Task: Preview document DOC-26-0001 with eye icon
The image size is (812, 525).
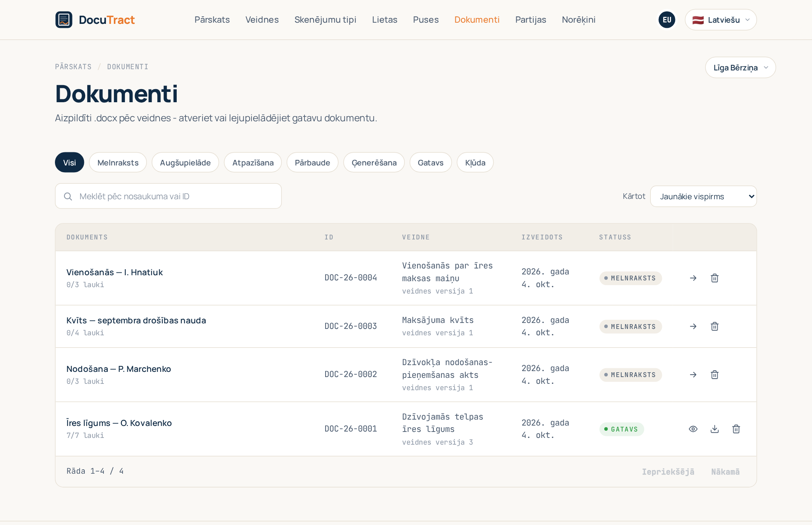Action: [x=693, y=429]
